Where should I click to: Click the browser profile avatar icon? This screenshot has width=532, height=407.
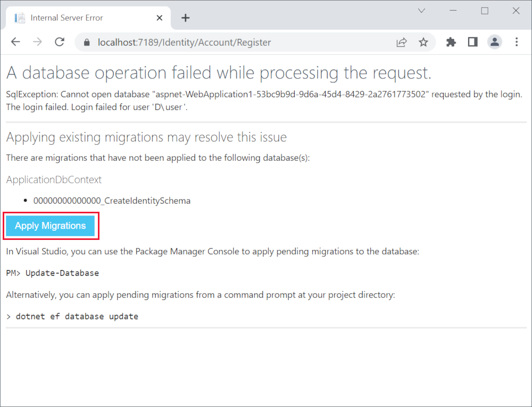(495, 41)
